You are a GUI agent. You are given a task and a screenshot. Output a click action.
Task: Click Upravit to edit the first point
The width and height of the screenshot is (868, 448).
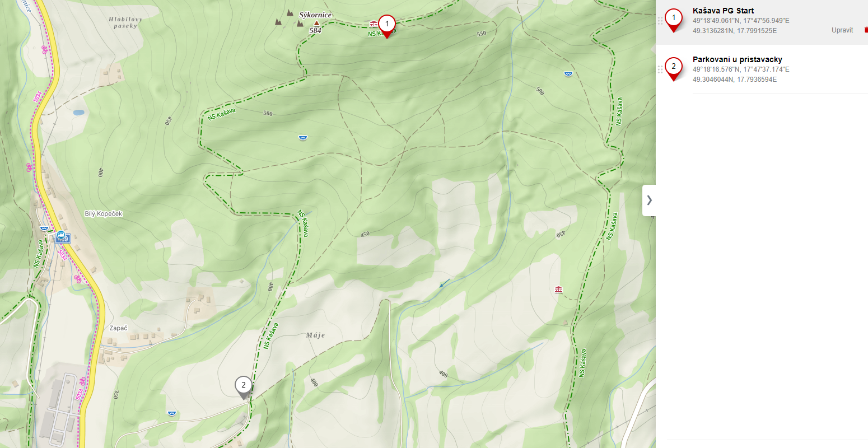842,30
